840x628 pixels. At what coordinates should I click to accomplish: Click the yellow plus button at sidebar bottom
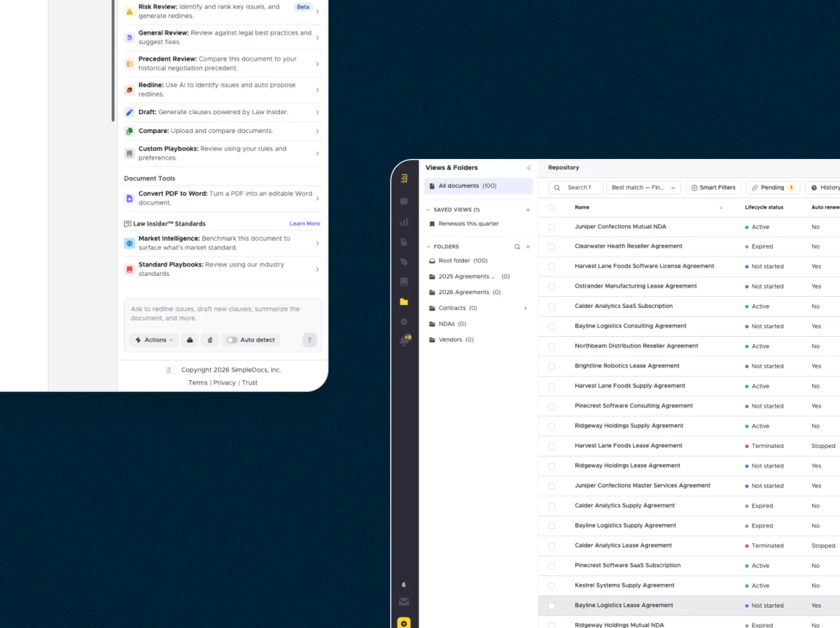(404, 623)
